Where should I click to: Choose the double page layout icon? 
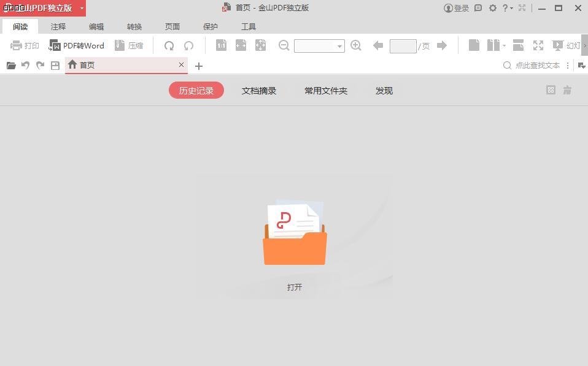[x=493, y=45]
